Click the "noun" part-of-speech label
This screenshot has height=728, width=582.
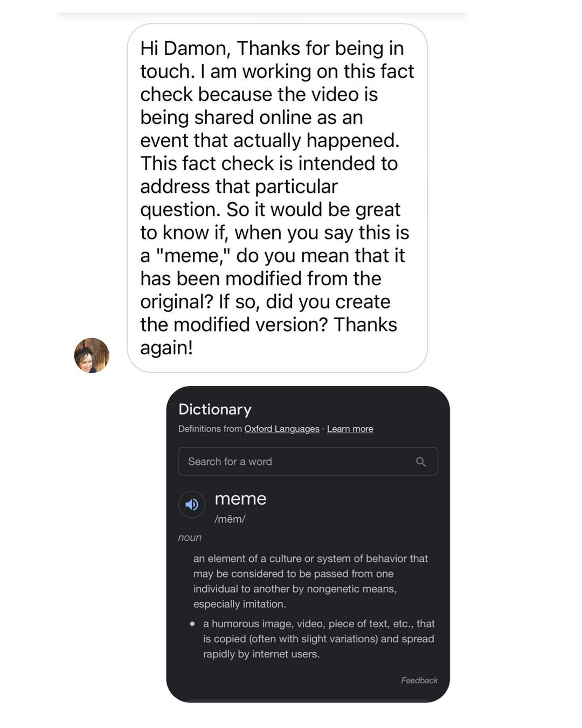tap(190, 538)
